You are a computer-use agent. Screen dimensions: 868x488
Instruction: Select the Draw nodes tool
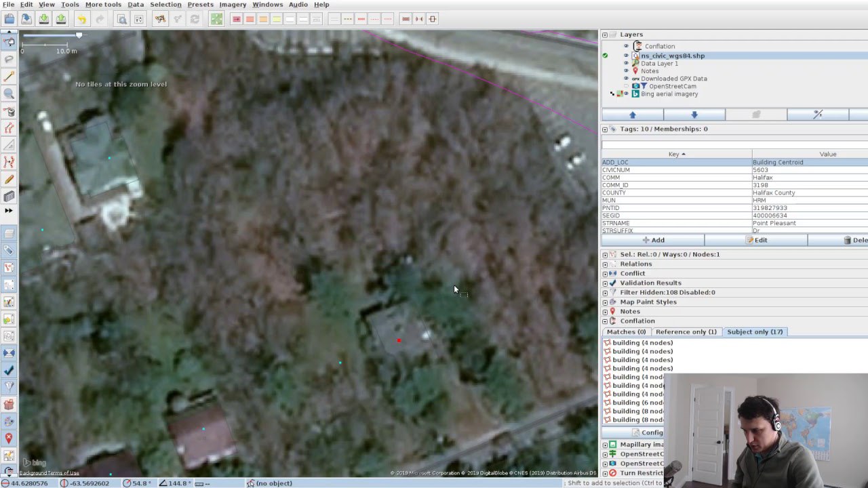tap(9, 77)
